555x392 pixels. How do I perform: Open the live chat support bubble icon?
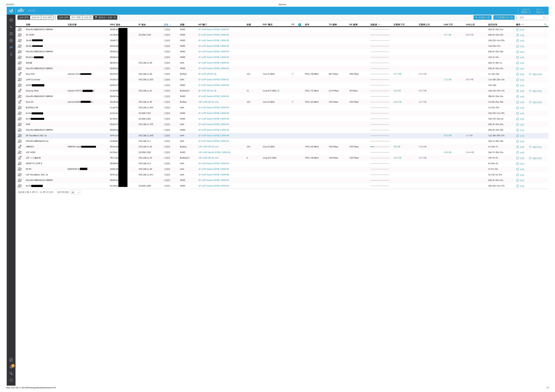[11, 380]
